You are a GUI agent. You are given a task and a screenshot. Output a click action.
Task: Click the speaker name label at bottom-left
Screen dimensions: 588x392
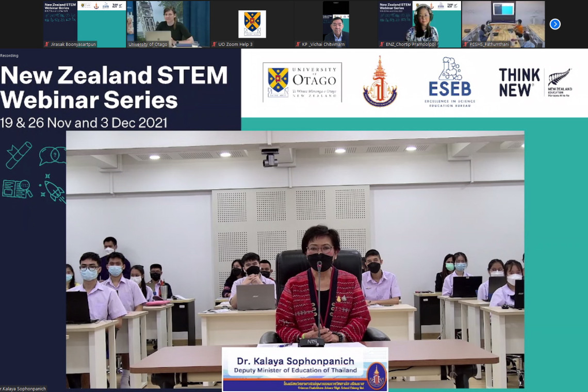tap(23, 388)
